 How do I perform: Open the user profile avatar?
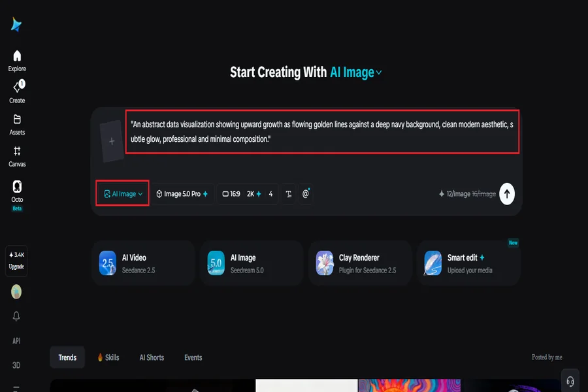pyautogui.click(x=16, y=292)
